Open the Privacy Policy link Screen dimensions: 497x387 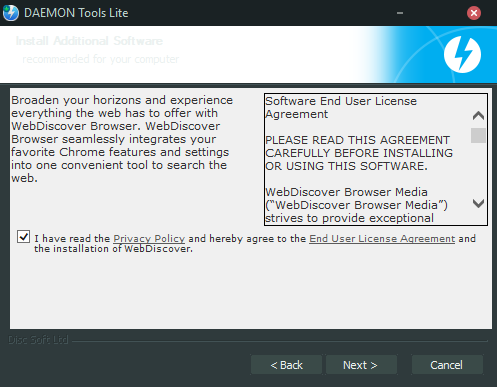click(x=149, y=239)
